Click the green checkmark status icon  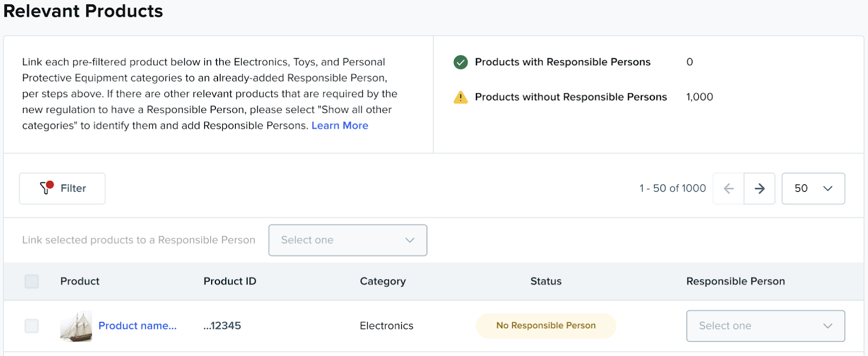coord(461,62)
